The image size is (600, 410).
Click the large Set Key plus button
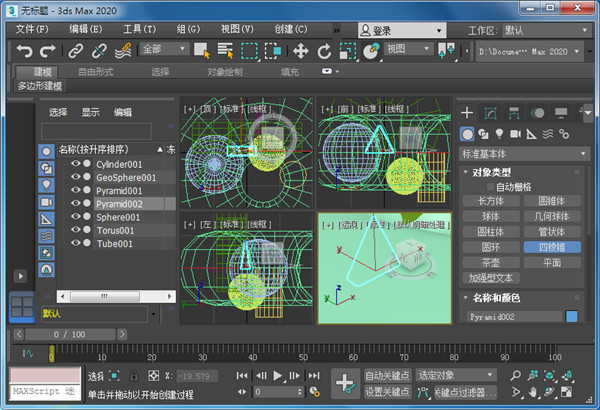(x=344, y=382)
